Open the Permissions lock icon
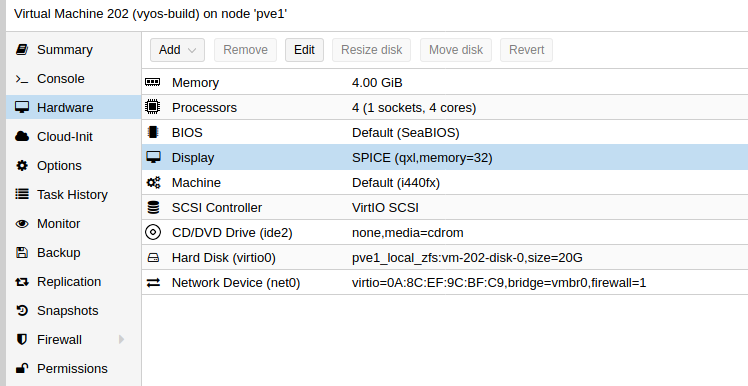 [x=22, y=368]
